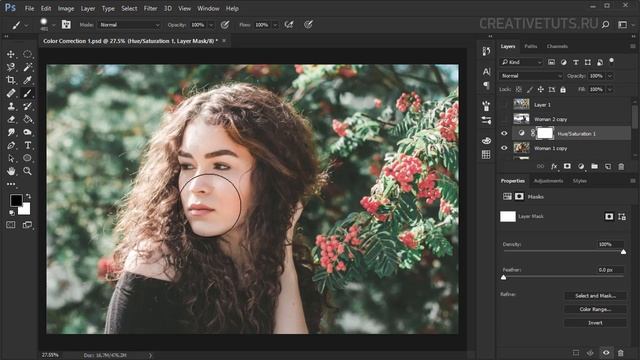Image resolution: width=640 pixels, height=360 pixels.
Task: Show the Layer 1 layer visibility
Action: click(x=504, y=104)
